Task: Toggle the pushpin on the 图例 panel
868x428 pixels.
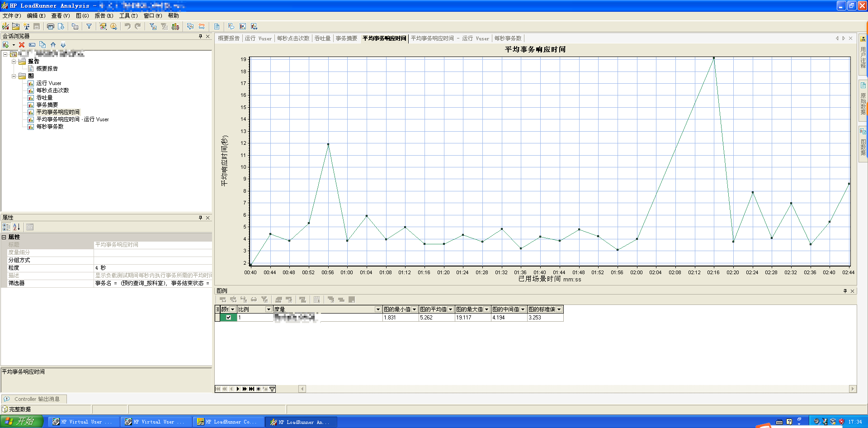Action: click(845, 291)
